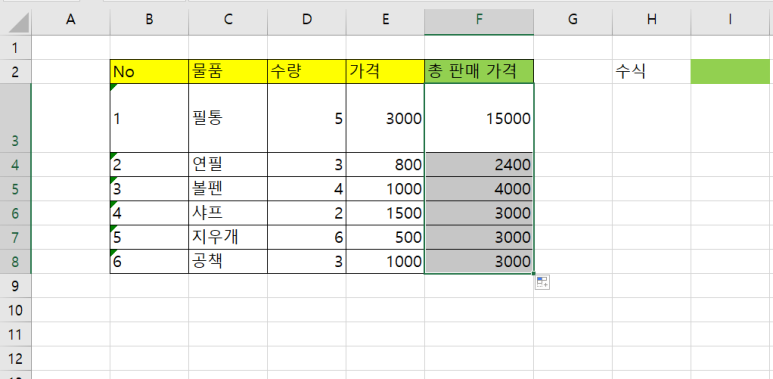Select column H header
Image resolution: width=773 pixels, height=379 pixels.
(652, 20)
